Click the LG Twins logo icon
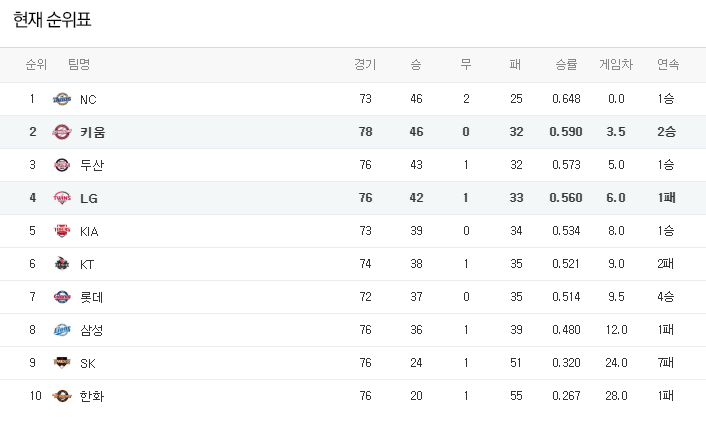The image size is (706, 432). coord(62,198)
